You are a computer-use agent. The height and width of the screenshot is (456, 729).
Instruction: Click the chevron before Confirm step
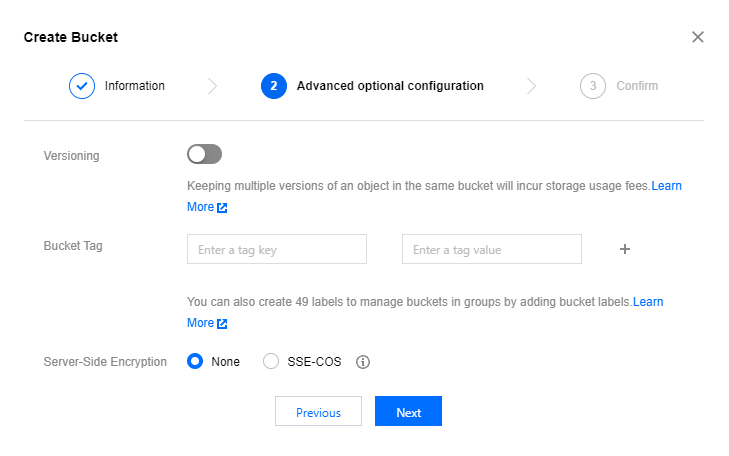click(531, 86)
